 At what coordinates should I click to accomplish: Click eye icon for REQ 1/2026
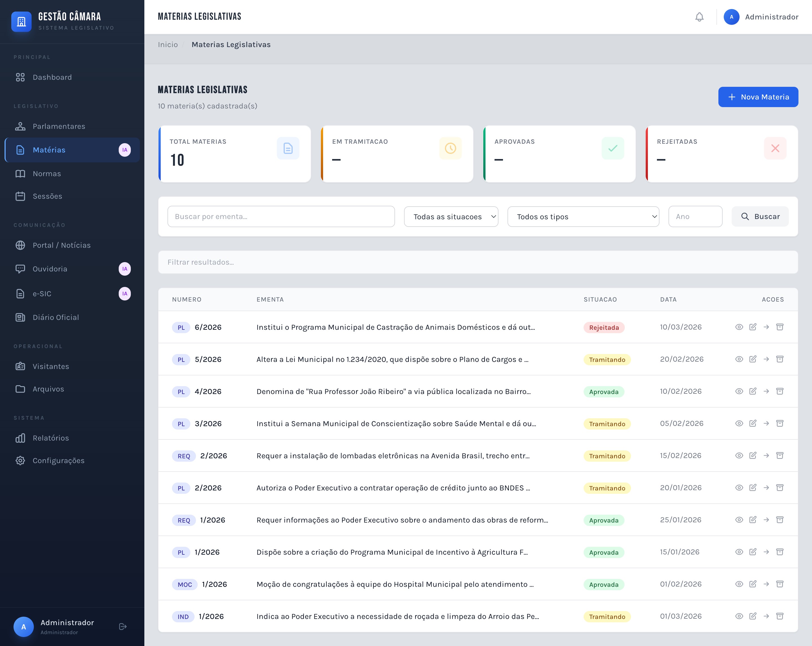739,520
